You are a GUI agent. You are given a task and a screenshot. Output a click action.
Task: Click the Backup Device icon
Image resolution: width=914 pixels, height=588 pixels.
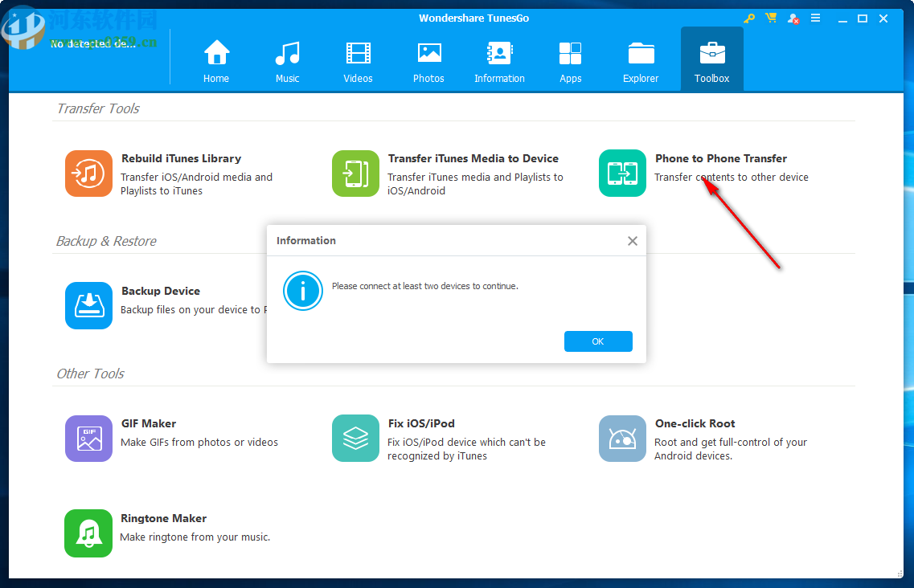pyautogui.click(x=88, y=305)
